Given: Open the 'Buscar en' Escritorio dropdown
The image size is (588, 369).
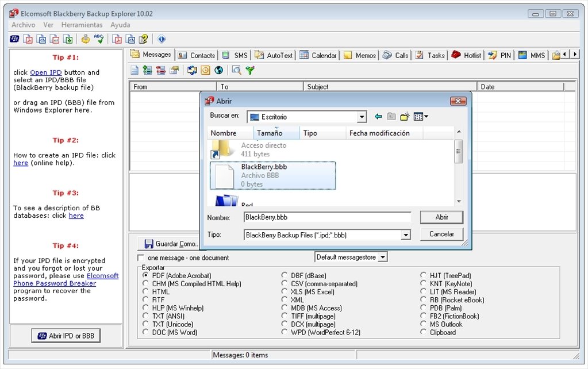Looking at the screenshot, I should 362,117.
